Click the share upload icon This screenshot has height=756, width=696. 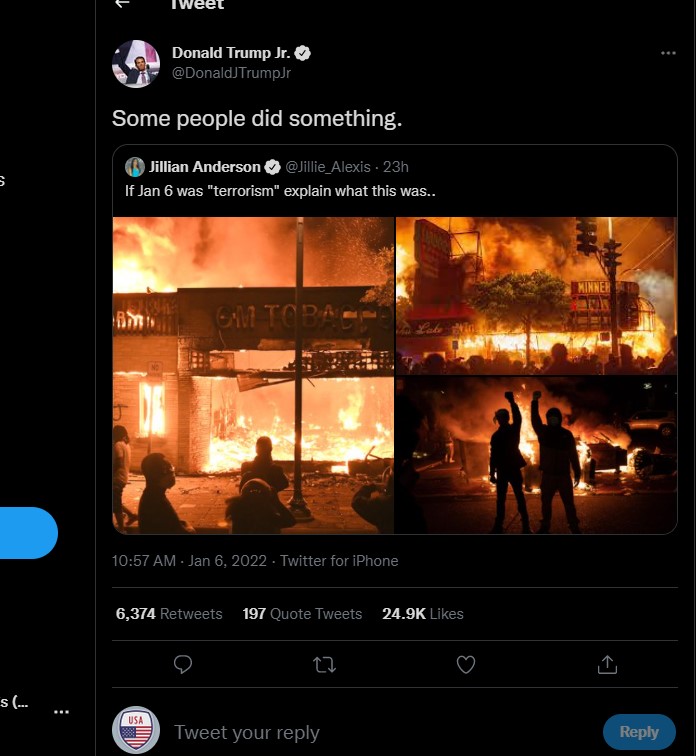tap(607, 664)
